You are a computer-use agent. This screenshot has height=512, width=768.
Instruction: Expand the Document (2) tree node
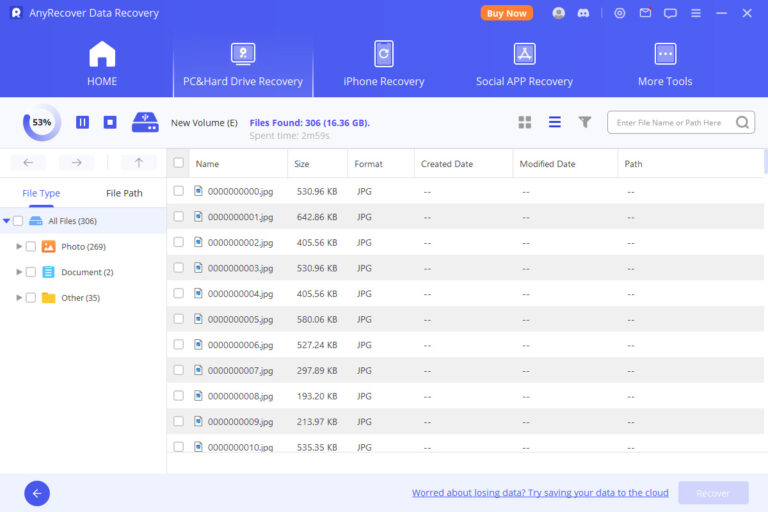19,272
